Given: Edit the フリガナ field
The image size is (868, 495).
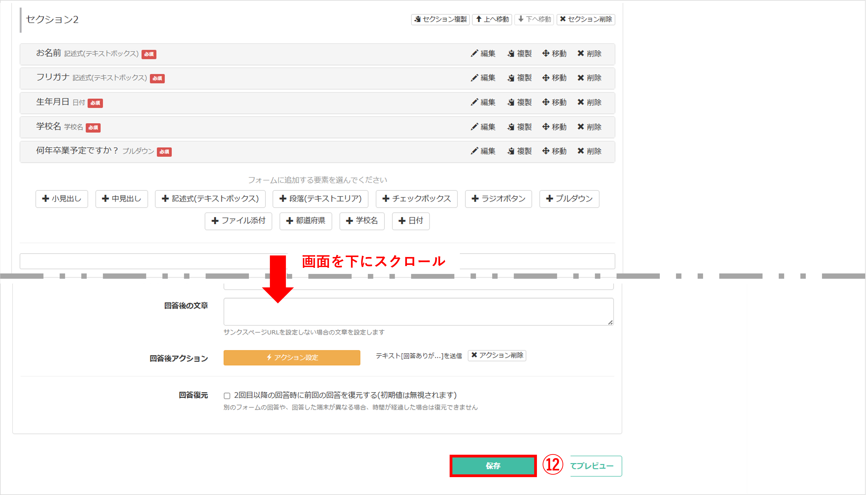Looking at the screenshot, I should pyautogui.click(x=483, y=78).
